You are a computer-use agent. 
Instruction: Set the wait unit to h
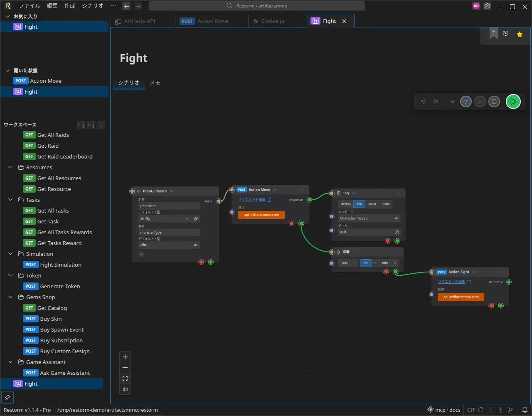point(395,263)
